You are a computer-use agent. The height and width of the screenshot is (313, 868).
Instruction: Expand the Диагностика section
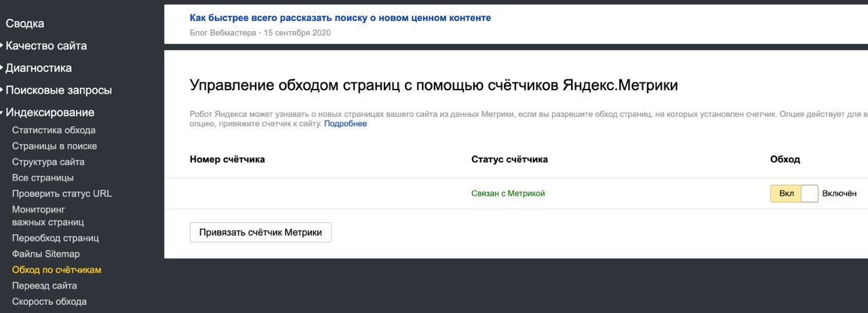click(x=38, y=68)
